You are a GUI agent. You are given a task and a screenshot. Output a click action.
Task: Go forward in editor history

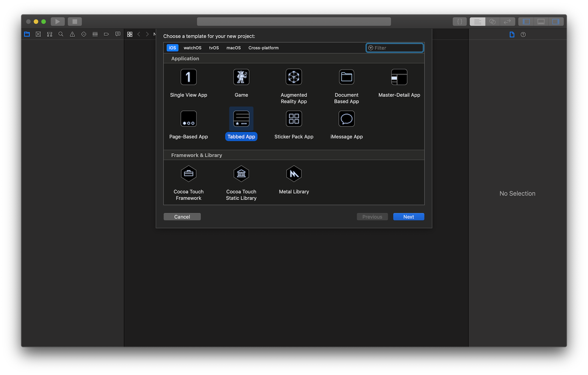(147, 34)
